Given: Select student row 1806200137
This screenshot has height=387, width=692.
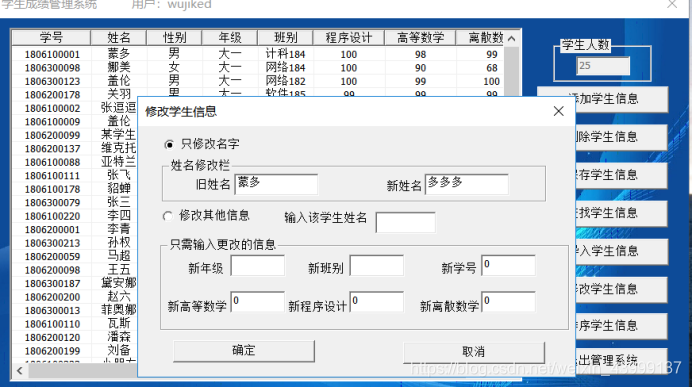Looking at the screenshot, I should [75, 149].
